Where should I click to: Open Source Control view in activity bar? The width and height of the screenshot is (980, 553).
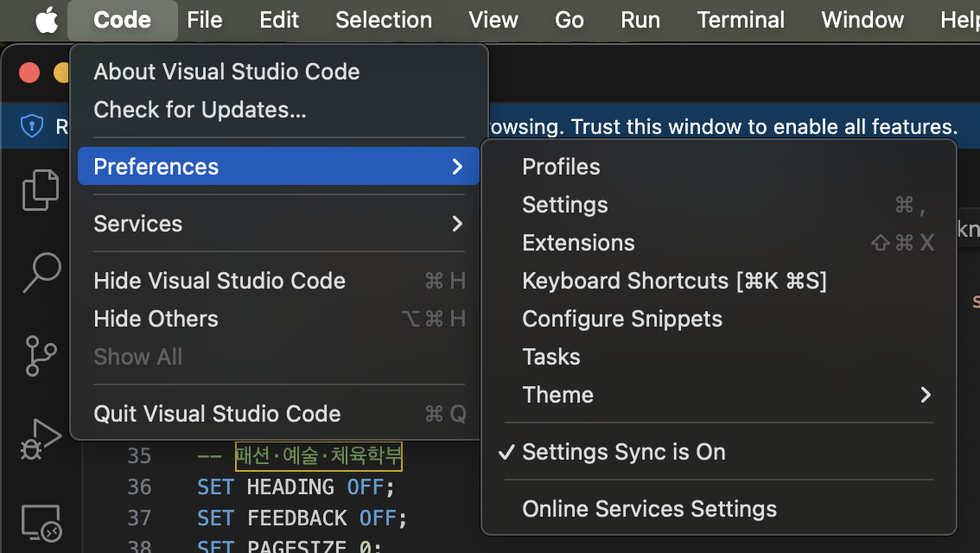41,355
